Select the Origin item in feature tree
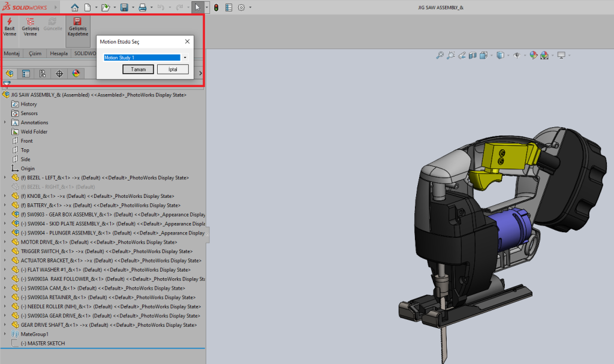The width and height of the screenshot is (614, 364). pyautogui.click(x=28, y=169)
